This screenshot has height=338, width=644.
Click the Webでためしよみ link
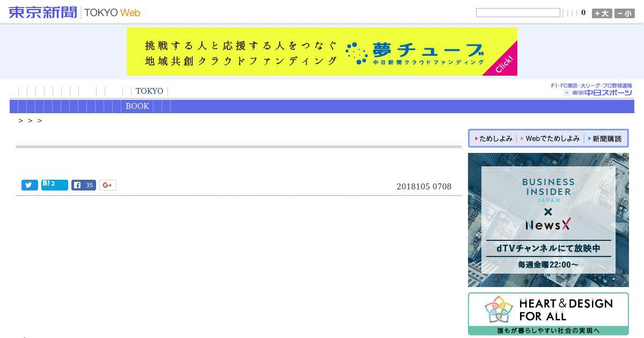pyautogui.click(x=550, y=138)
